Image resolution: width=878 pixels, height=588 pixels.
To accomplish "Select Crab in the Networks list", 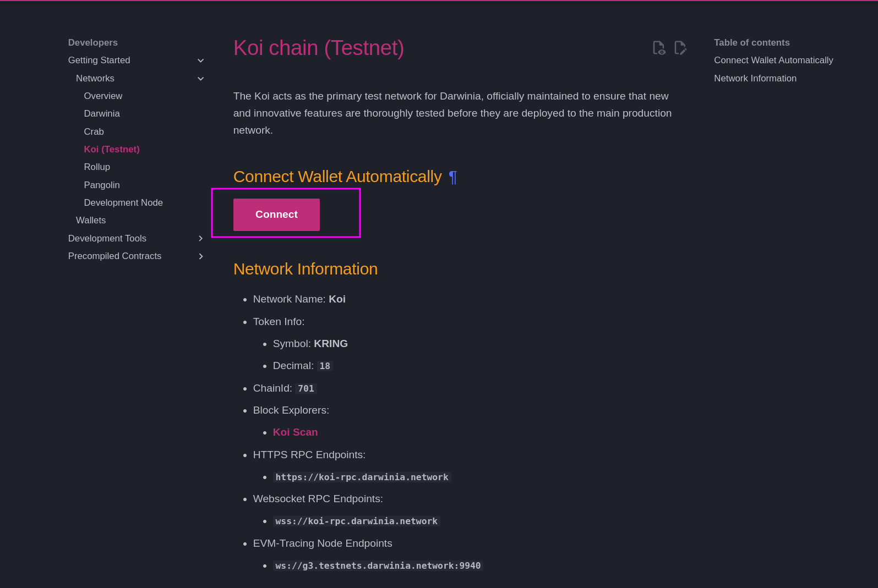I will (x=94, y=131).
